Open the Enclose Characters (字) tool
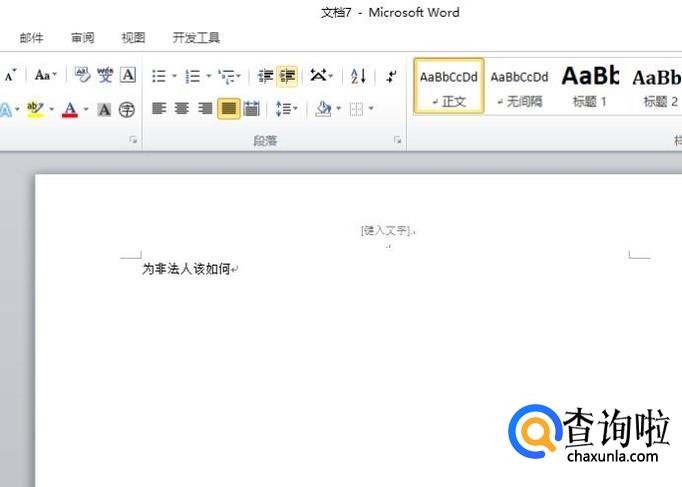 [x=127, y=109]
